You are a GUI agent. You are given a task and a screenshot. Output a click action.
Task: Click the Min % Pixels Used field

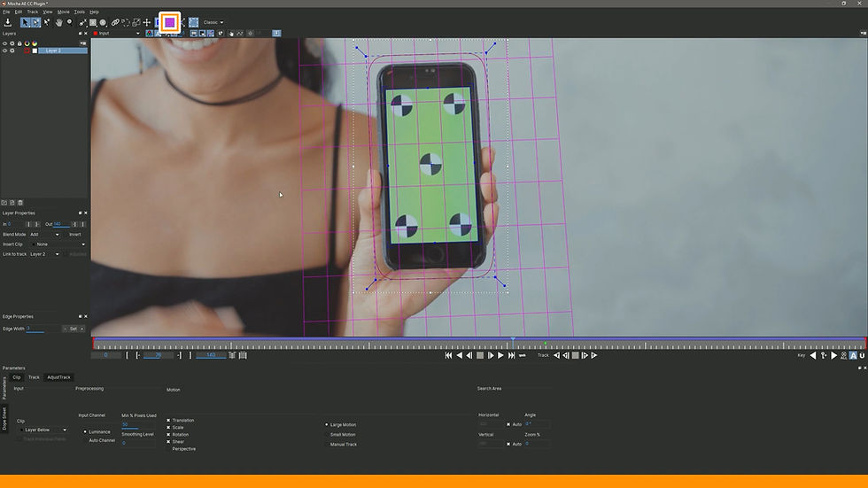pyautogui.click(x=138, y=424)
